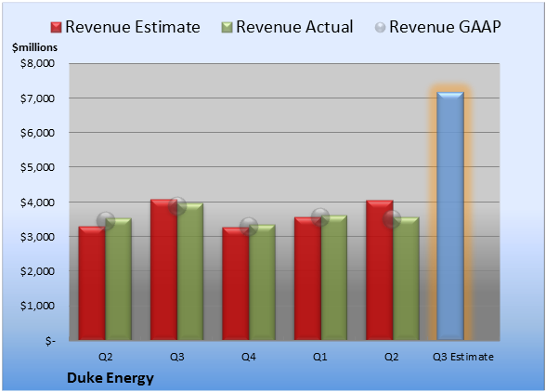Click the GAAP marker above Q1
The width and height of the screenshot is (546, 392).
tap(320, 217)
